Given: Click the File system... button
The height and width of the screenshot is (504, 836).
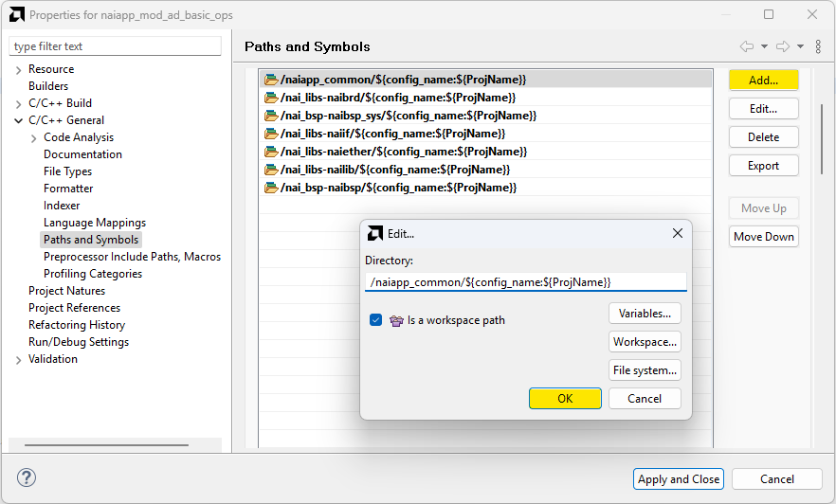Looking at the screenshot, I should [x=645, y=370].
